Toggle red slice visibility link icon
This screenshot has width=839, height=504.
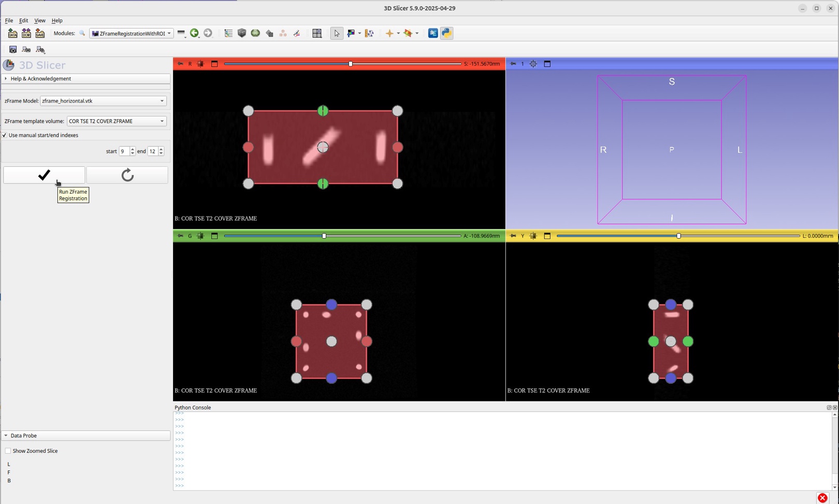tap(200, 64)
